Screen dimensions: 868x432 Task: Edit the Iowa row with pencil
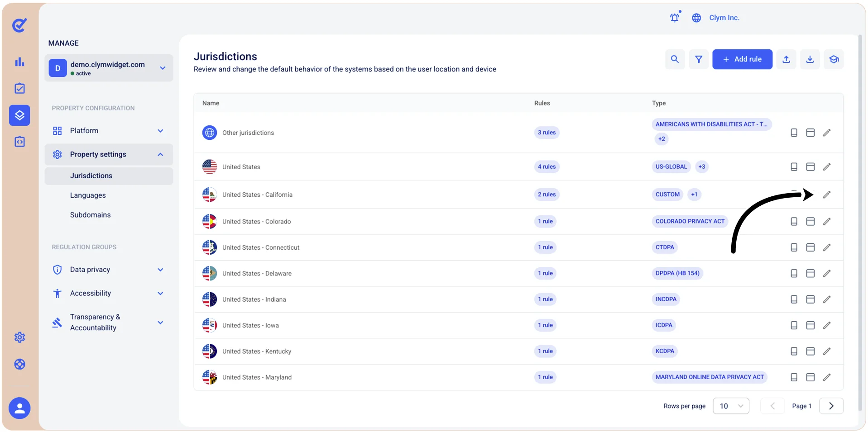click(x=827, y=325)
